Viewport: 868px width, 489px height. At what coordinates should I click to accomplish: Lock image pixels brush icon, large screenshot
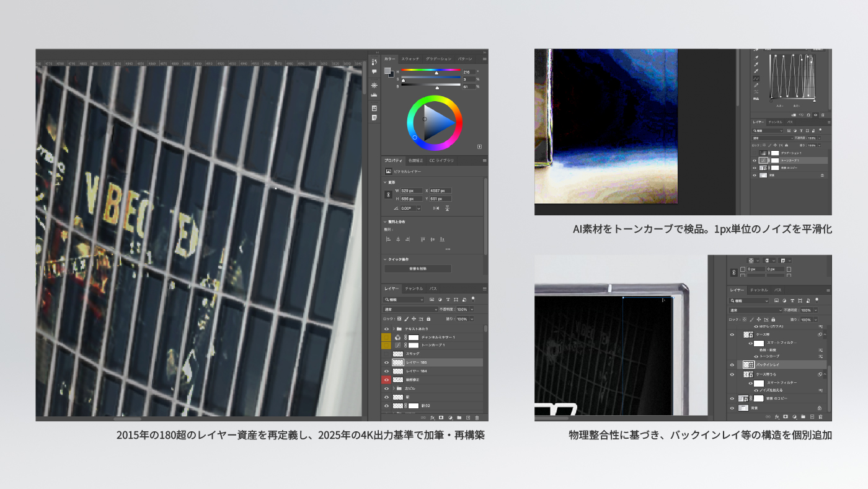tap(406, 319)
